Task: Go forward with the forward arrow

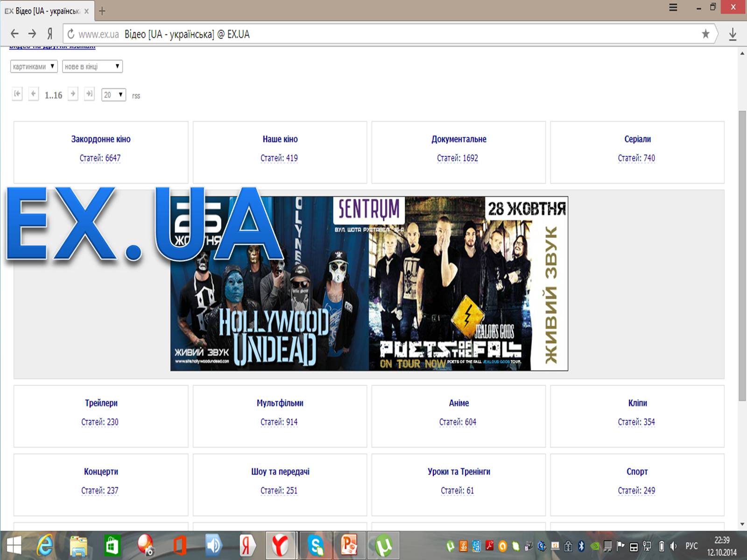Action: 32,34
